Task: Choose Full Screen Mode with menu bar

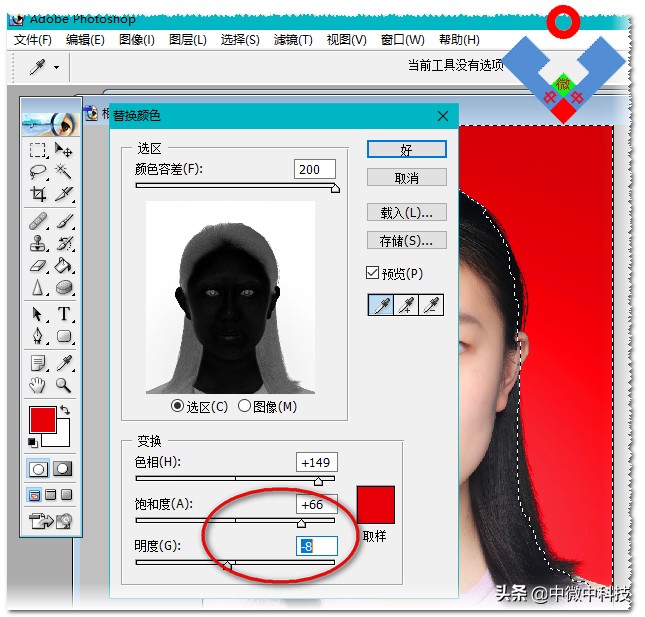Action: click(51, 494)
